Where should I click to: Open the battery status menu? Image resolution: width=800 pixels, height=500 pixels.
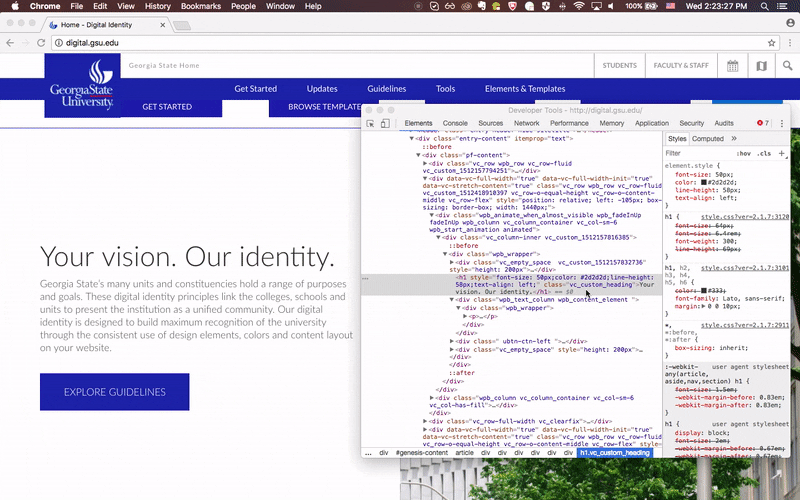point(641,6)
